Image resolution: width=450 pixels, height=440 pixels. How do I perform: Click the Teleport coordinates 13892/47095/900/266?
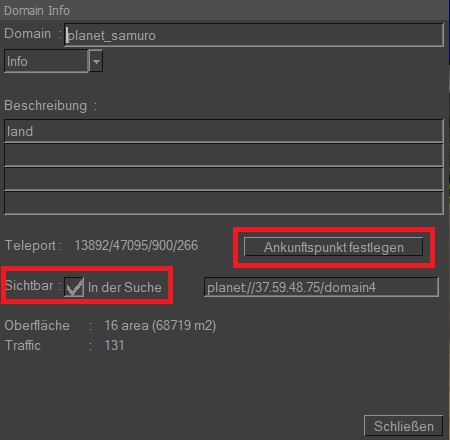click(136, 245)
